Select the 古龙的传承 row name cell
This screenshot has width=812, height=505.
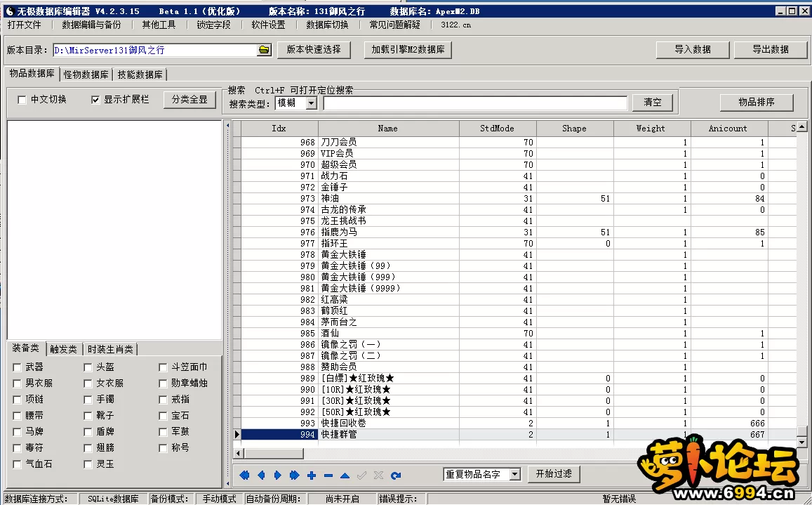[x=388, y=210]
